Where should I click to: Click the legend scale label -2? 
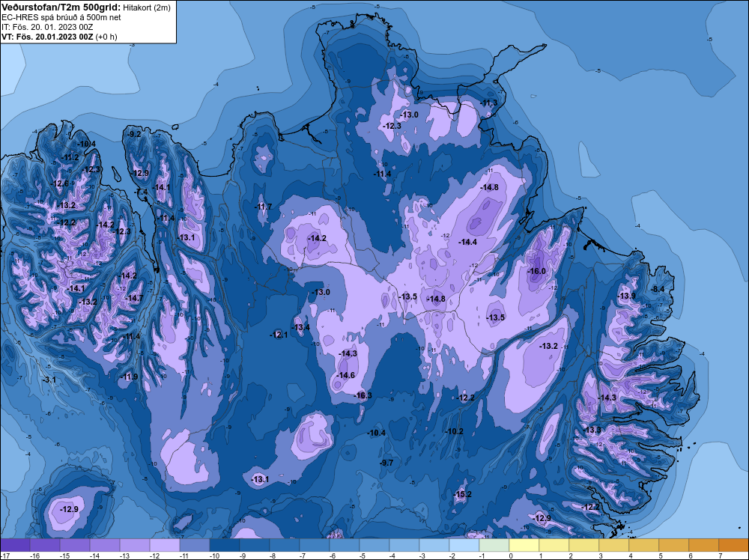click(x=454, y=556)
